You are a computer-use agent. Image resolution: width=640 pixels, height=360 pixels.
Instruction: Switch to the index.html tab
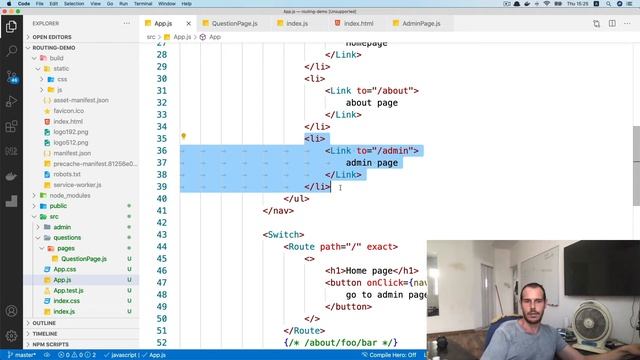coord(358,24)
